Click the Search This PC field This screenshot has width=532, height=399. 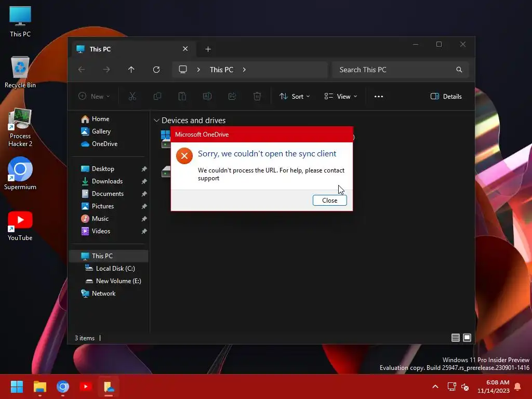(x=401, y=70)
